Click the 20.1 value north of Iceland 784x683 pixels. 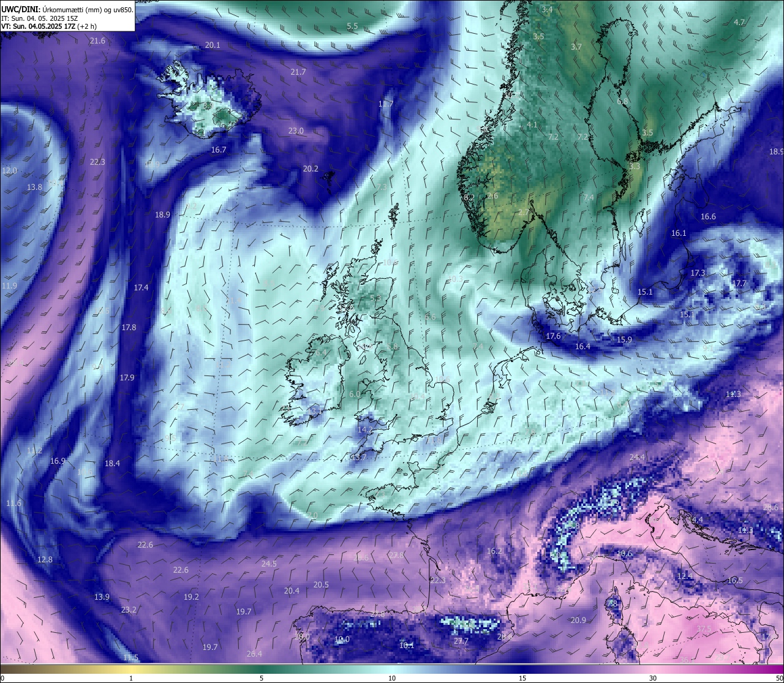(213, 45)
